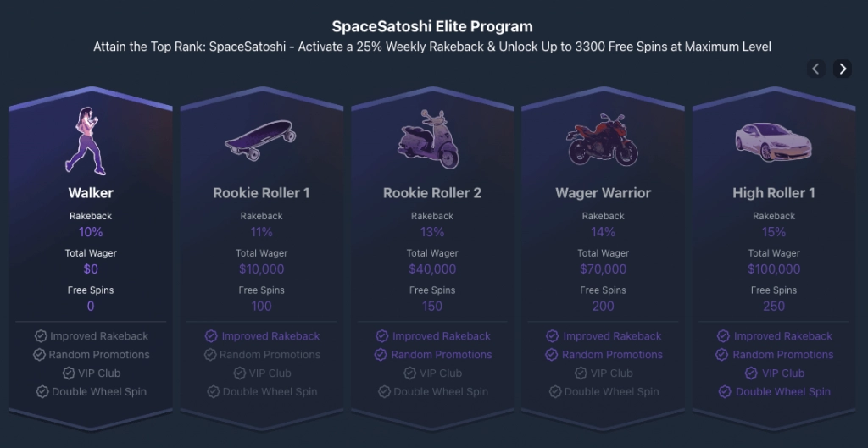The image size is (868, 448).
Task: Toggle Random Promotions check under Rookie Roller 2
Action: [381, 355]
